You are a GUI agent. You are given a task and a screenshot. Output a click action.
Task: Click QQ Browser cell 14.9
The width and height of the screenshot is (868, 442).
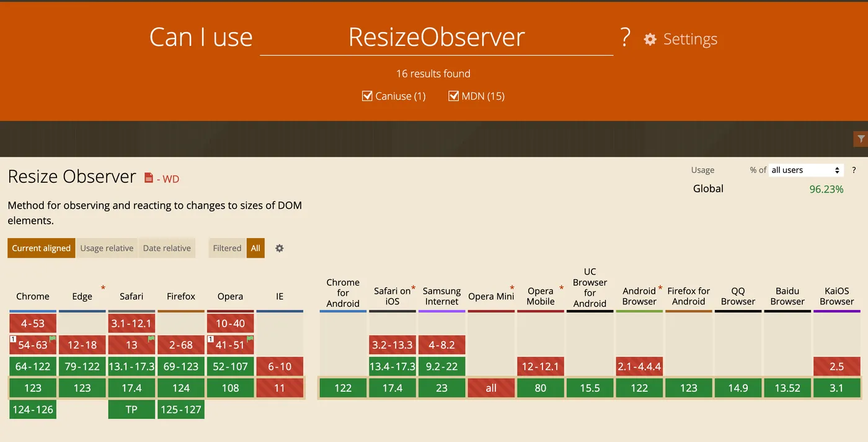(x=738, y=388)
